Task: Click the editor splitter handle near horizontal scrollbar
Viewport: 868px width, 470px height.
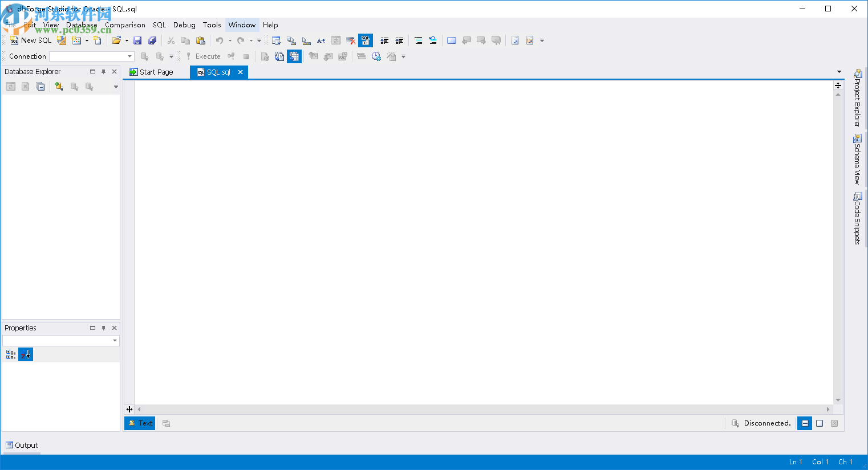Action: point(129,409)
